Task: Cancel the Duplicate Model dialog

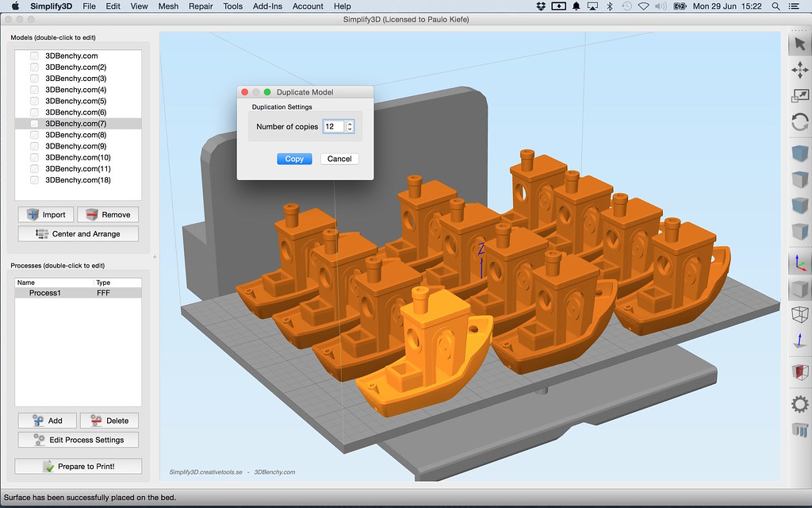Action: 339,159
